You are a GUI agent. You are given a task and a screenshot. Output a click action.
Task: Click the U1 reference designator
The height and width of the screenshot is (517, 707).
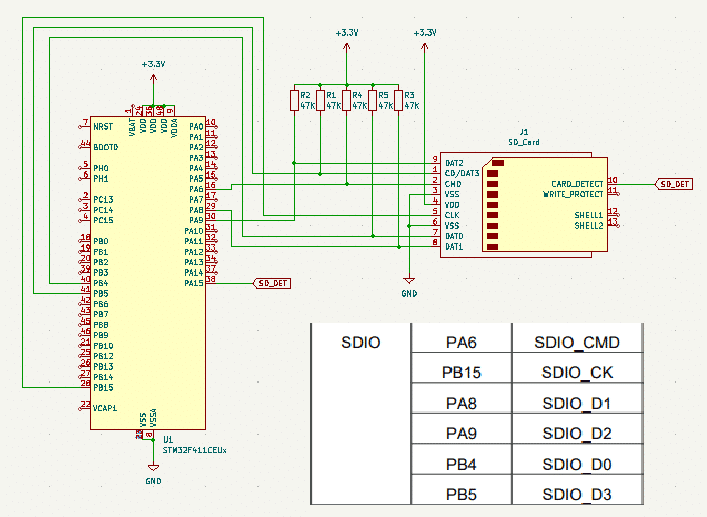pyautogui.click(x=168, y=439)
